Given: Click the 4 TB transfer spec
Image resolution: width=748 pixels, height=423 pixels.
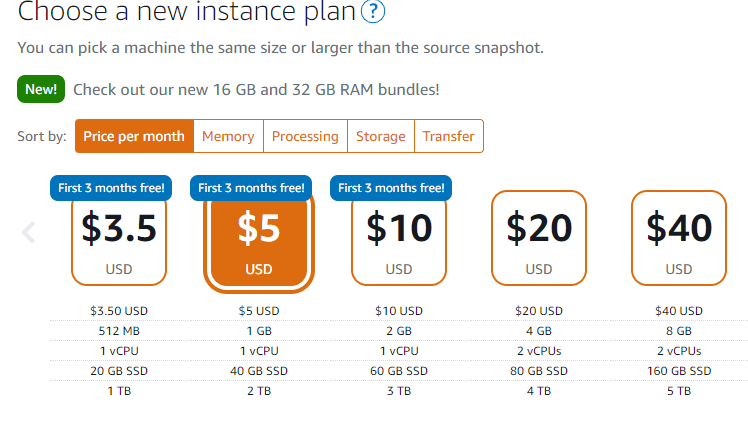Looking at the screenshot, I should pos(539,391).
